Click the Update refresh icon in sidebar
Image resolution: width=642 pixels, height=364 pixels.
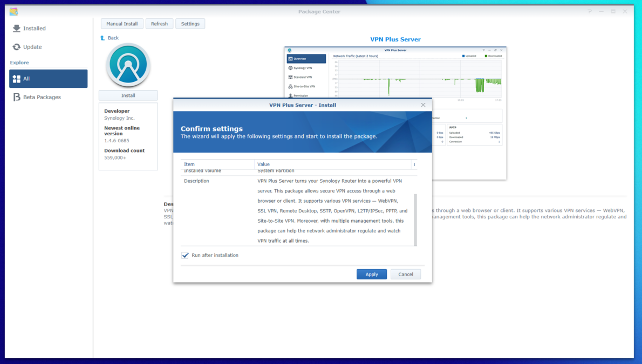(x=16, y=47)
